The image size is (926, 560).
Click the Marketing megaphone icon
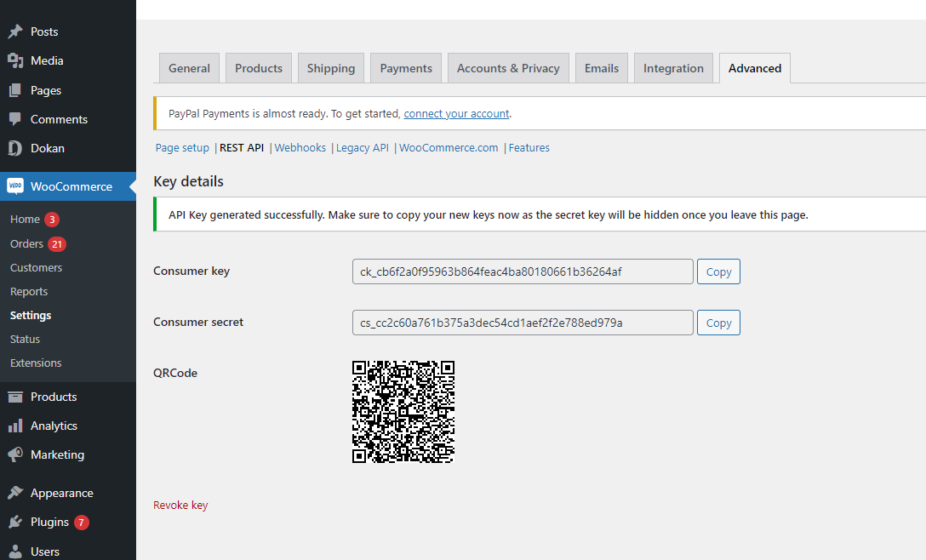pyautogui.click(x=15, y=454)
